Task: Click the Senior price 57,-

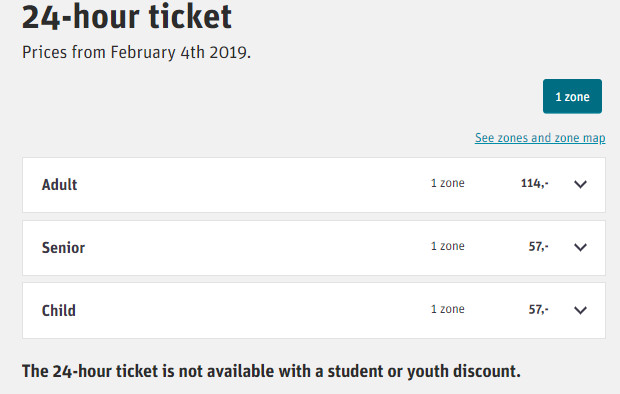Action: pos(539,247)
